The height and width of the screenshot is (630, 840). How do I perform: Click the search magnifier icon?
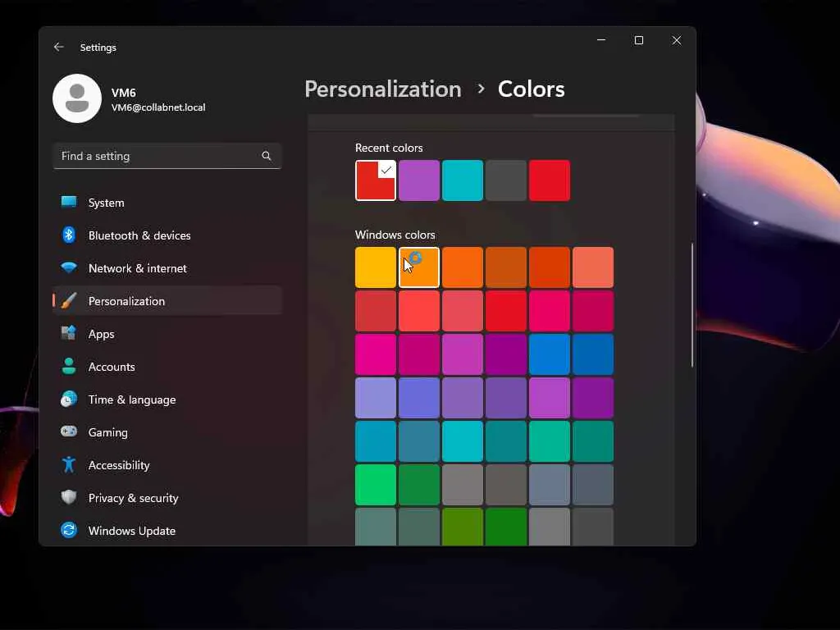[x=267, y=156]
